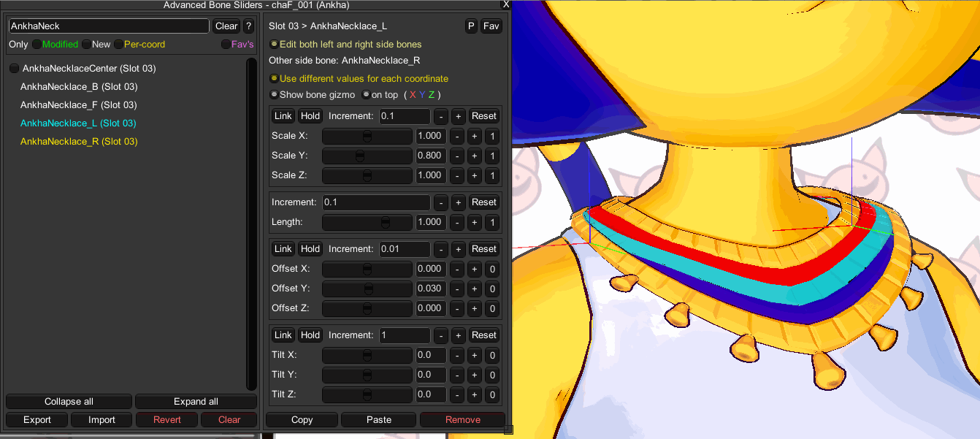Decrease Scale X with minus button
This screenshot has height=439, width=980.
click(x=457, y=136)
